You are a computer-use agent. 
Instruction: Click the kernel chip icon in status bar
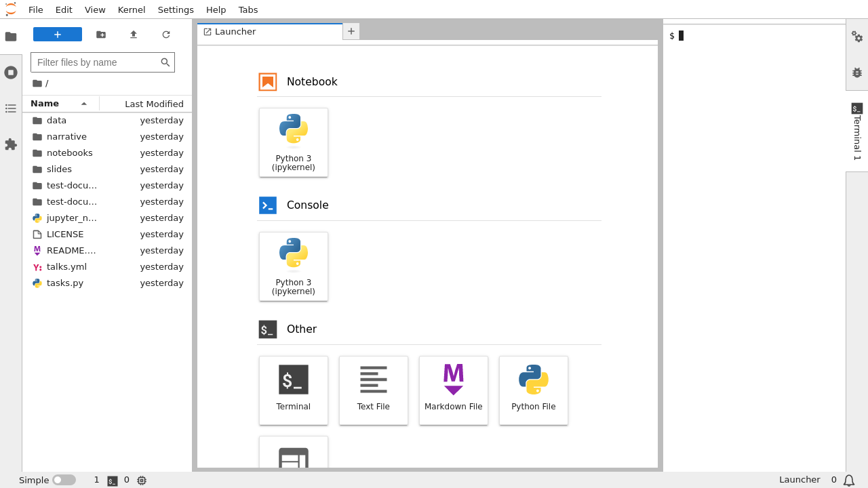(142, 481)
